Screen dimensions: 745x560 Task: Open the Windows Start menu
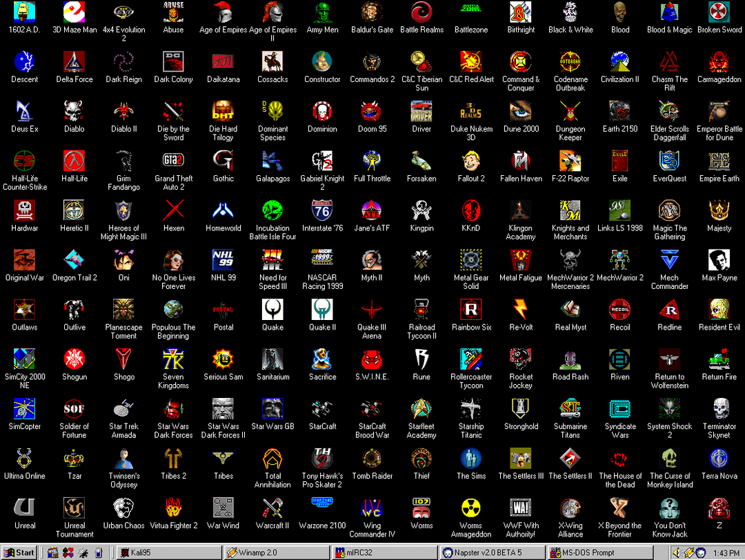19,552
